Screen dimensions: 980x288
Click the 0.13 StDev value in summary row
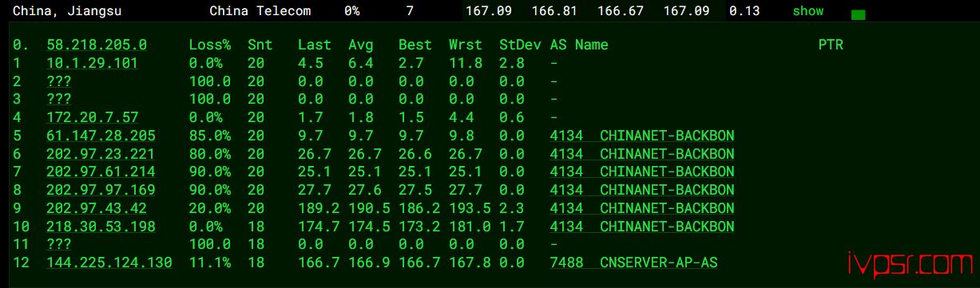745,11
